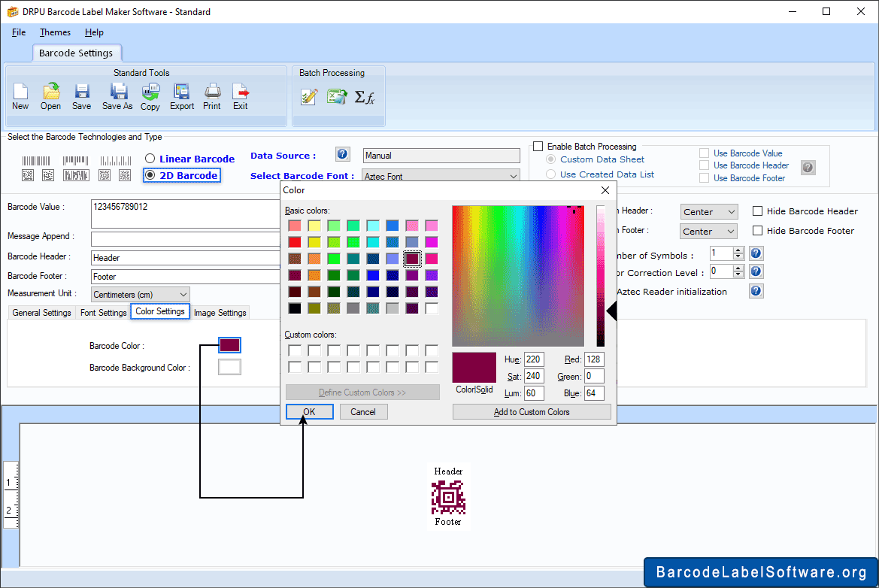Save the label with the Save icon
Screen dimensions: 879x588
[x=81, y=96]
